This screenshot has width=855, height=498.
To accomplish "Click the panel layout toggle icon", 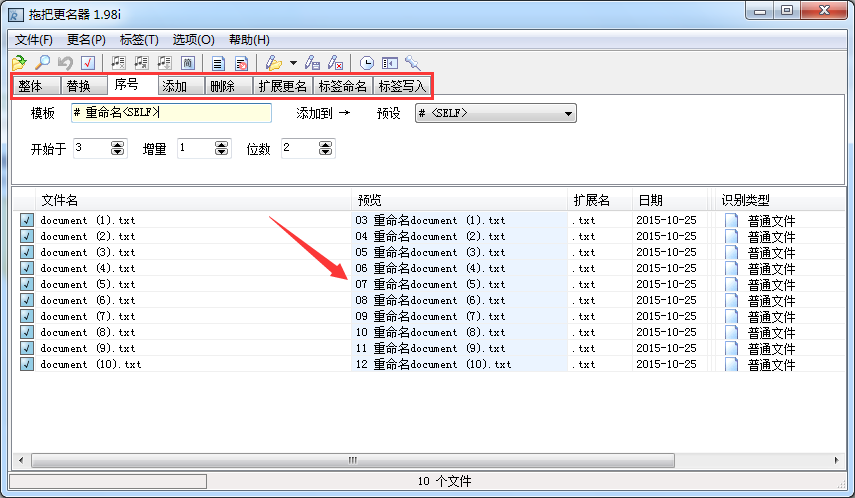I will [390, 63].
